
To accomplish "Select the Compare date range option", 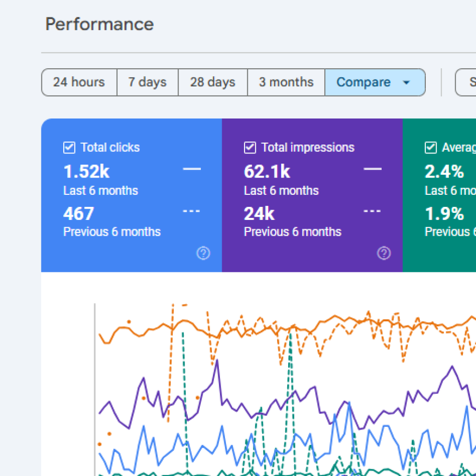I will (x=375, y=82).
